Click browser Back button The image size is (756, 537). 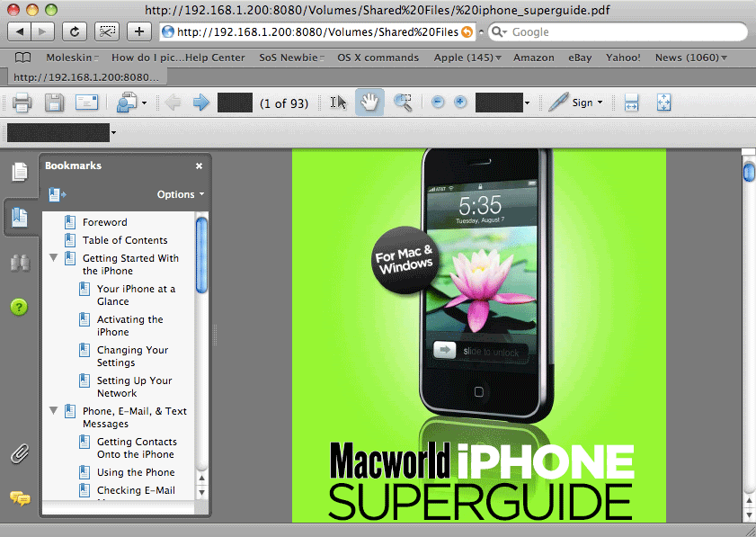click(x=20, y=31)
